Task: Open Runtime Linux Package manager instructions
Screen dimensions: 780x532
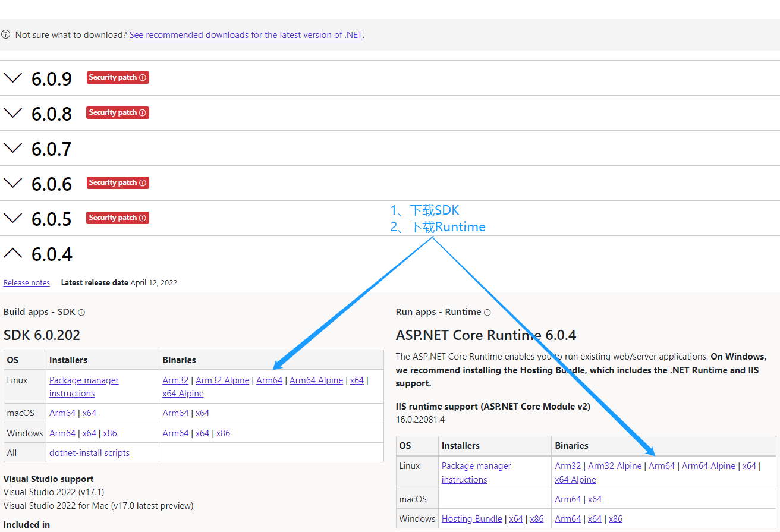Action: (x=476, y=473)
